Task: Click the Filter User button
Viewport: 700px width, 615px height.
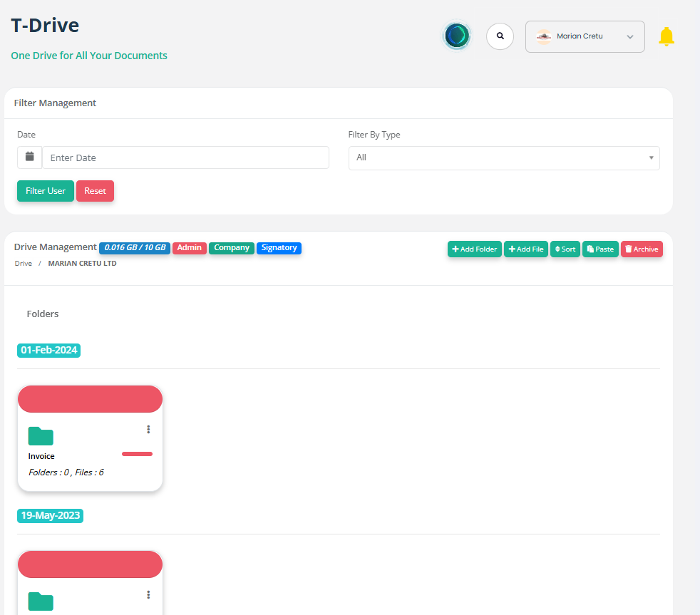Action: [46, 191]
